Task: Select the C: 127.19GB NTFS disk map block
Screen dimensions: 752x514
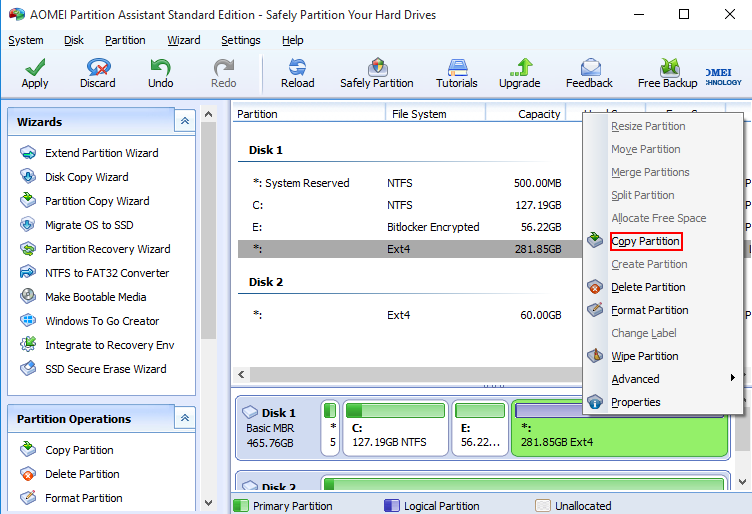Action: pos(396,428)
